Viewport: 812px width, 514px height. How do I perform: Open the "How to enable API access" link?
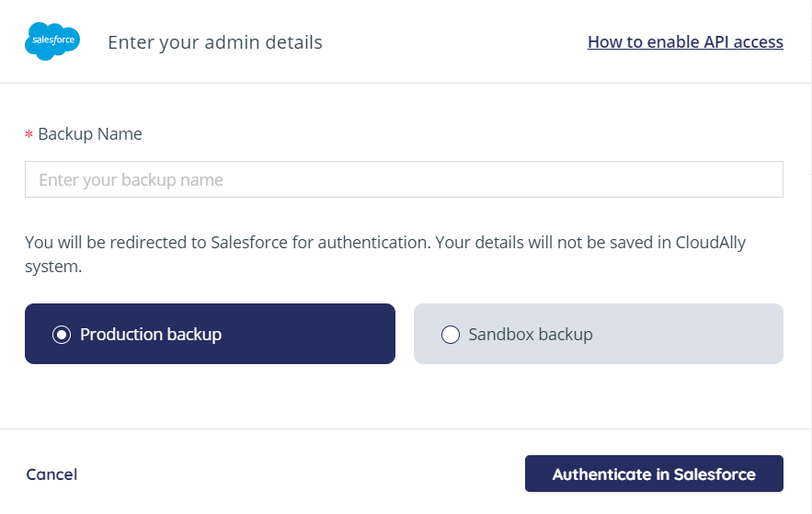point(685,42)
